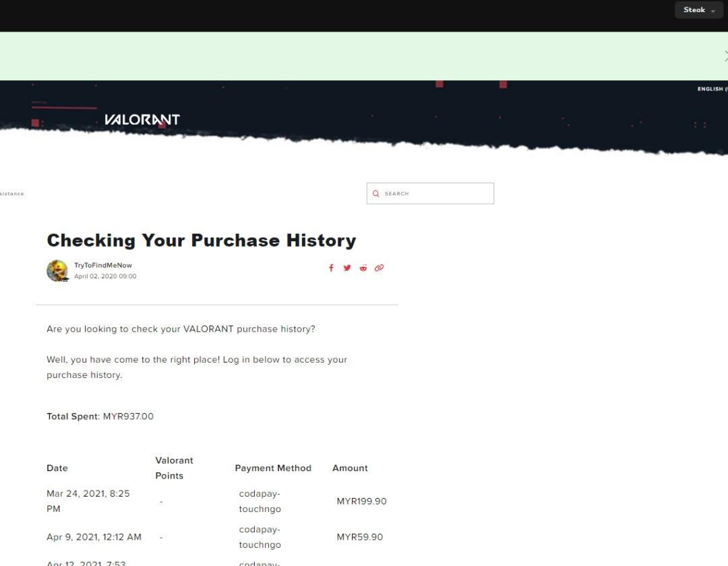Click the VALORANT logo in the header
728x566 pixels.
point(142,120)
